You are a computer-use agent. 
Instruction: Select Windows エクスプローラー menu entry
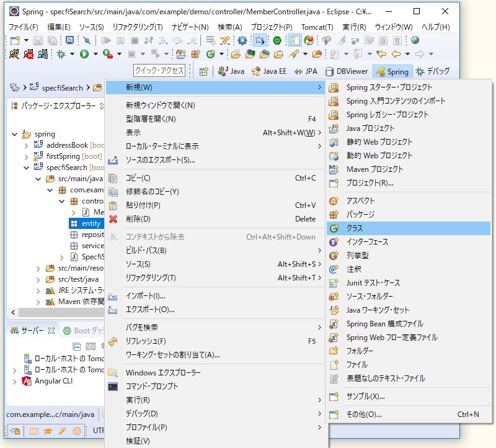pos(215,373)
